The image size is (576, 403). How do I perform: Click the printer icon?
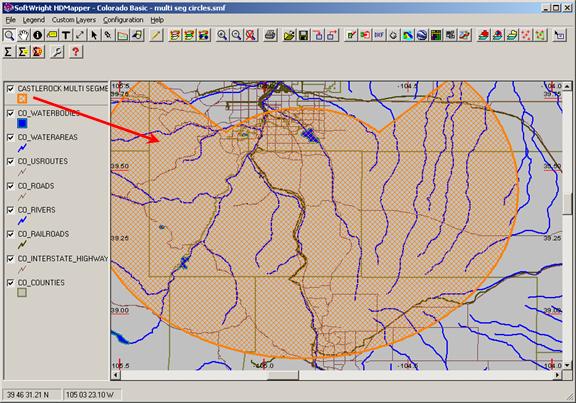pos(270,35)
